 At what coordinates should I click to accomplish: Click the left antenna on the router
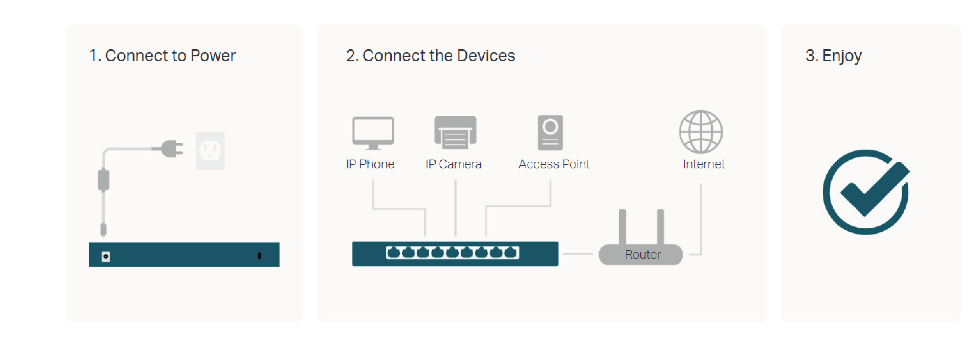coord(622,227)
